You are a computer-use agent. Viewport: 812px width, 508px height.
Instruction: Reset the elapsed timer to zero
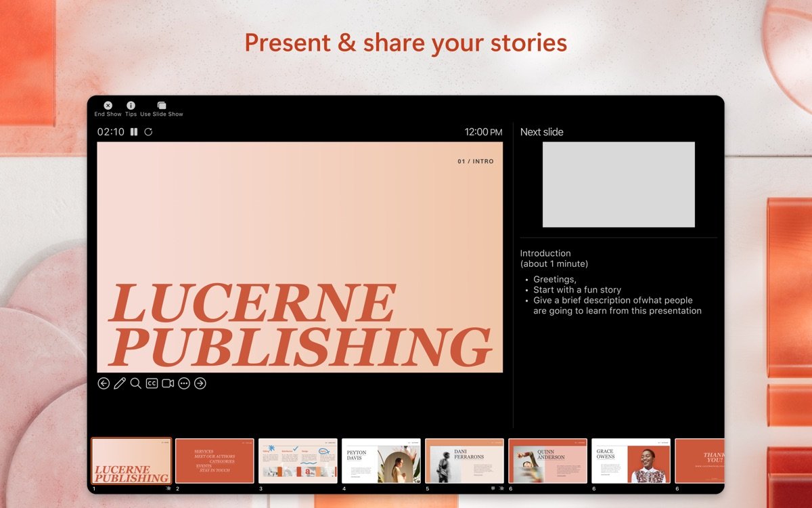pyautogui.click(x=148, y=132)
